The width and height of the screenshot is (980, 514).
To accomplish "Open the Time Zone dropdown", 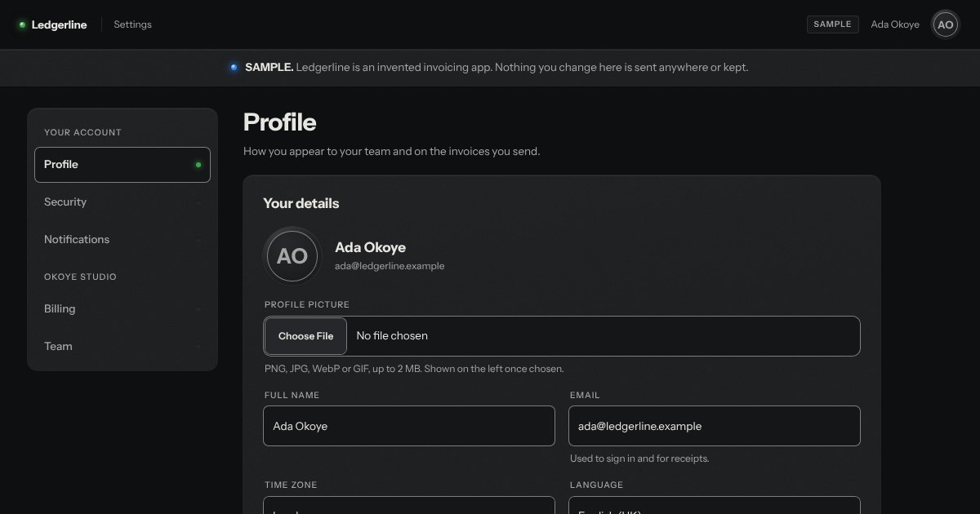I will 409,506.
